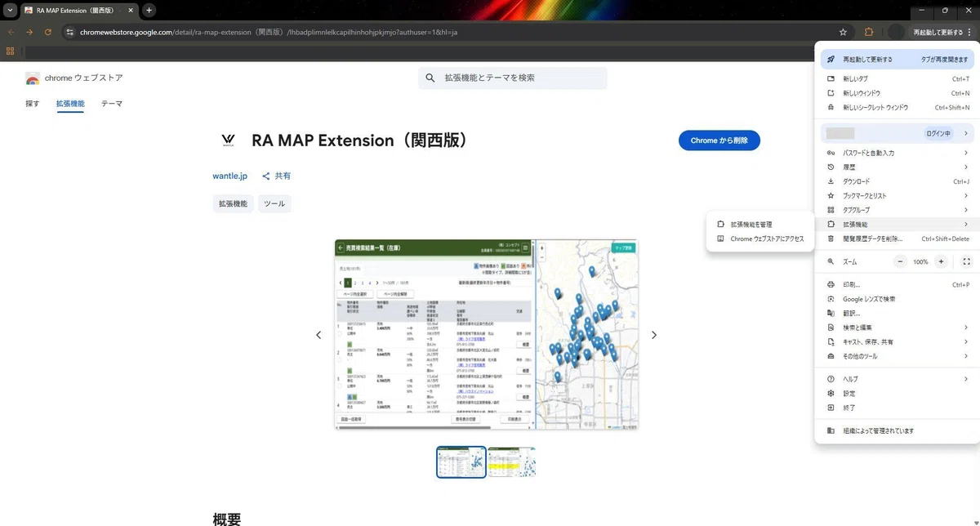
Task: Click the Chrome three-dot menu icon
Action: coord(969,32)
